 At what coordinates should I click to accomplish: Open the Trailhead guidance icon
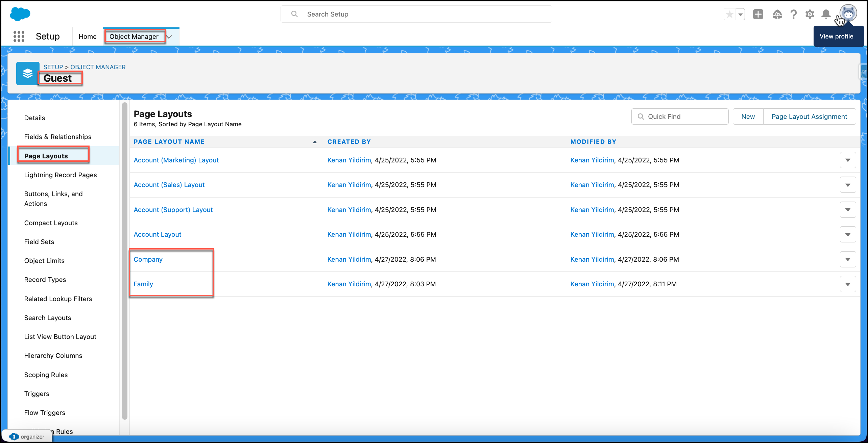[x=777, y=14]
